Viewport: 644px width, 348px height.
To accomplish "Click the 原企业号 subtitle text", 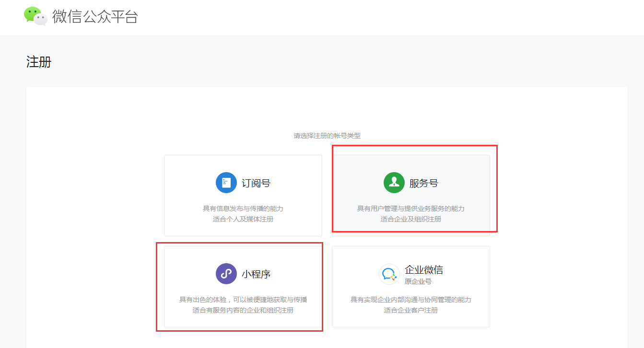I will click(x=418, y=281).
